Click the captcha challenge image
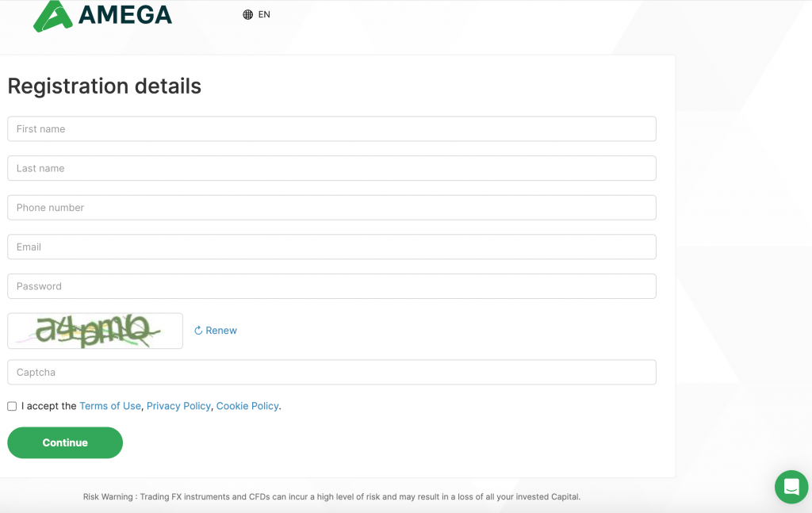Screen dimensions: 812x513 (x=95, y=330)
